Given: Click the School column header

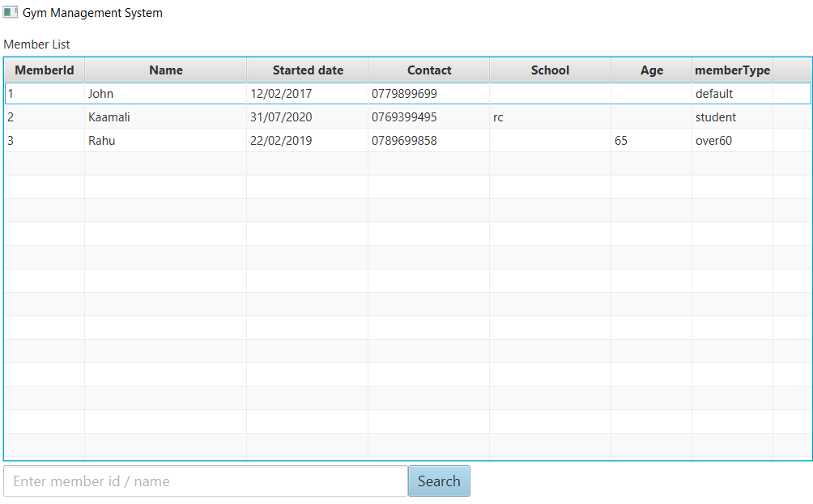Looking at the screenshot, I should pos(551,70).
